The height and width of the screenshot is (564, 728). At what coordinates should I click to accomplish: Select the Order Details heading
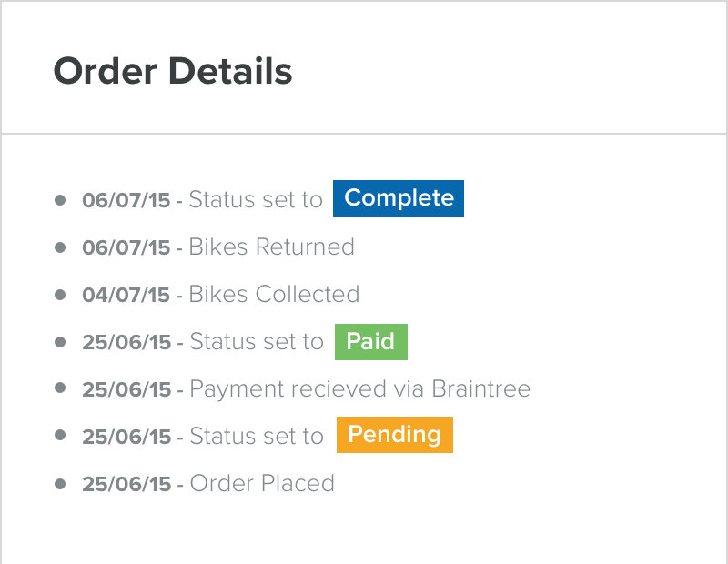pyautogui.click(x=173, y=71)
